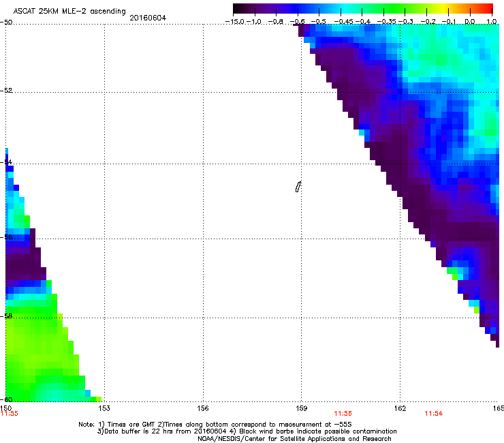The height and width of the screenshot is (443, 504).
Task: Click the 165 longitude axis label
Action: pos(499,408)
